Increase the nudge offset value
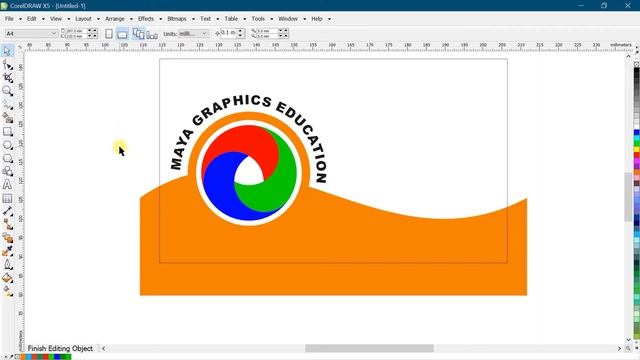Image resolution: width=640 pixels, height=360 pixels. 240,31
